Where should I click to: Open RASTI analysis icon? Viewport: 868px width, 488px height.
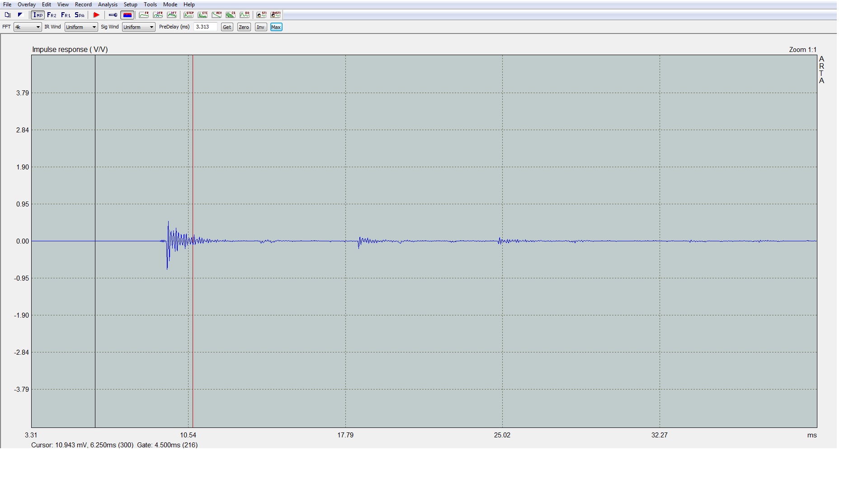pyautogui.click(x=275, y=15)
